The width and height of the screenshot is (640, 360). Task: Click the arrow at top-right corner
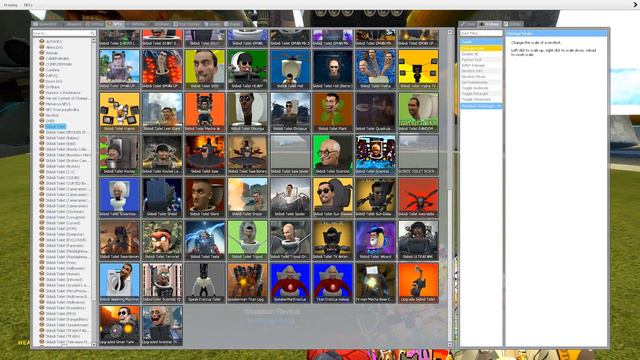tap(635, 5)
